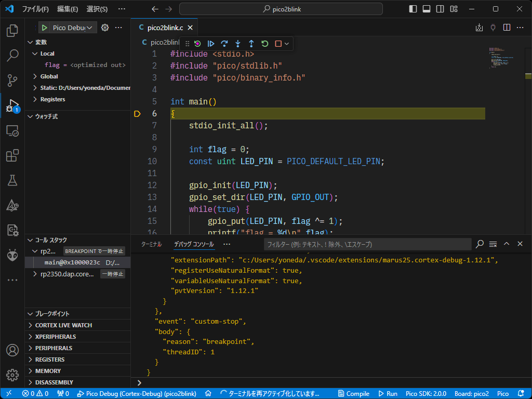The height and width of the screenshot is (399, 532).
Task: Grab the debug toolbar drag handle
Action: pyautogui.click(x=187, y=44)
